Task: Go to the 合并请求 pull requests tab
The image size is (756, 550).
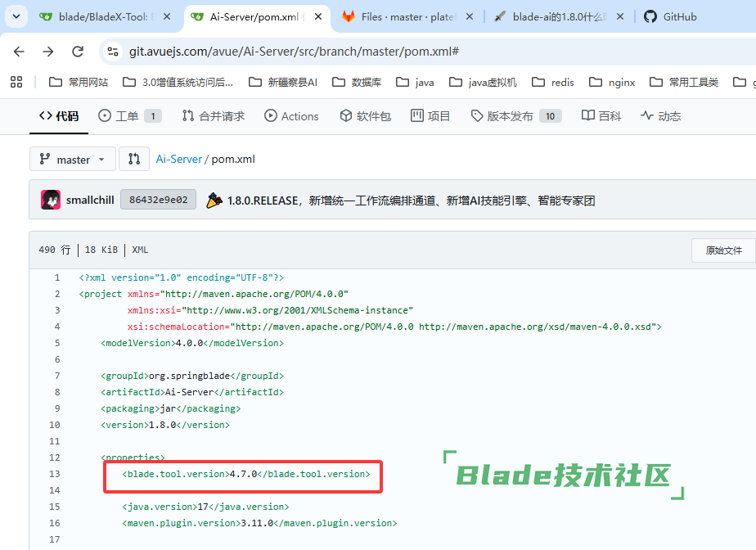Action: 213,116
